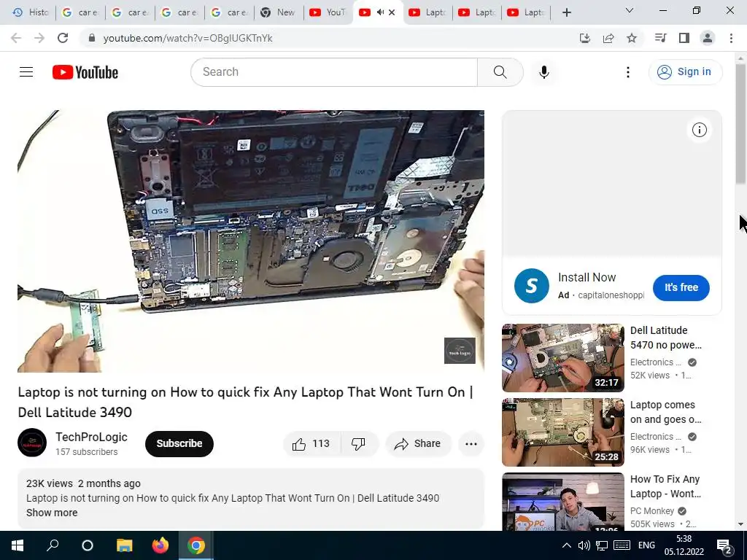
Task: Switch to the last Laptop tab
Action: coord(527,12)
